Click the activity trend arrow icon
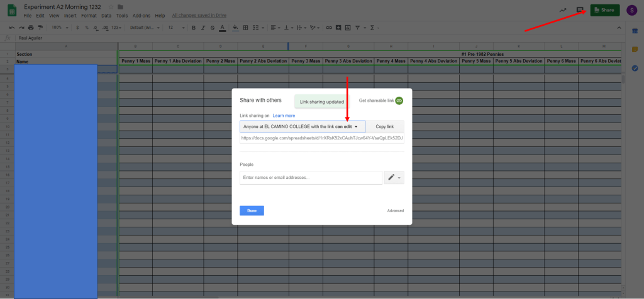 (562, 10)
